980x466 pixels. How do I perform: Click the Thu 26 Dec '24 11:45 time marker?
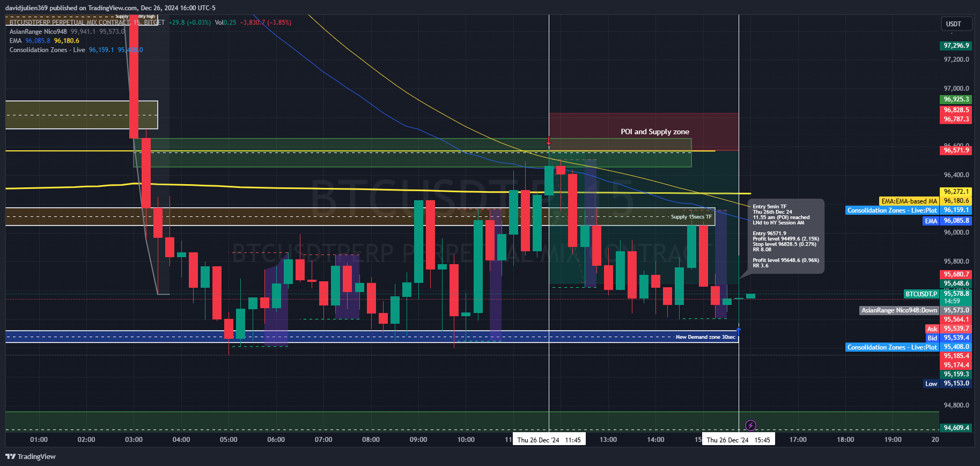[549, 440]
